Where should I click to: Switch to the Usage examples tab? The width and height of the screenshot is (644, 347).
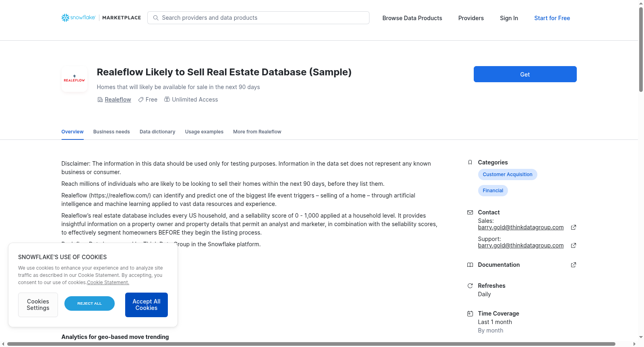[x=204, y=132]
